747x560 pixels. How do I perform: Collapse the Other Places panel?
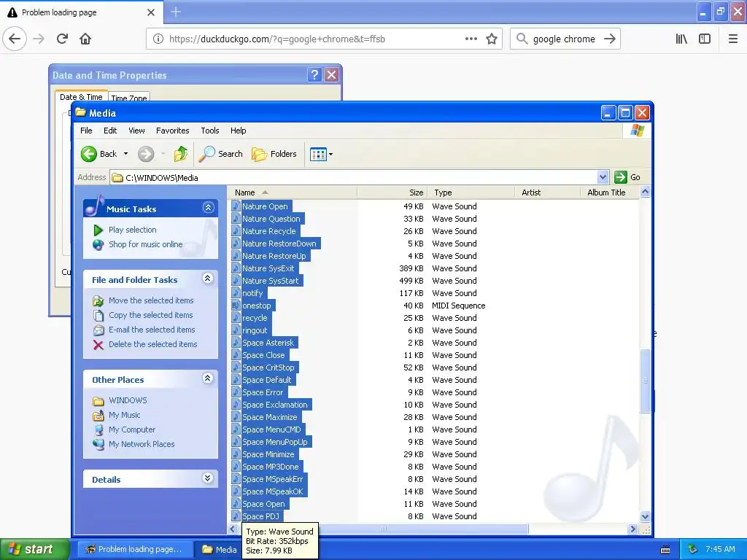click(x=208, y=378)
